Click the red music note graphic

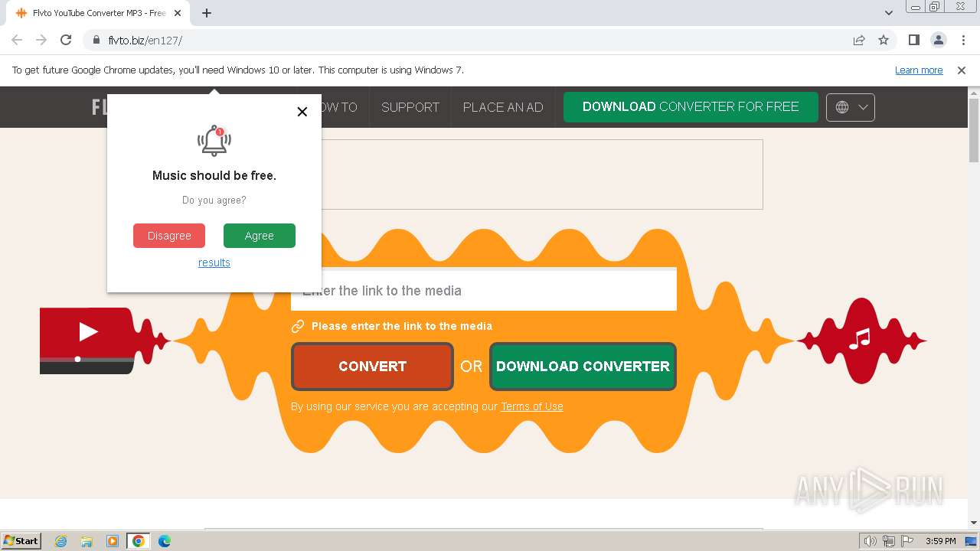(x=861, y=339)
